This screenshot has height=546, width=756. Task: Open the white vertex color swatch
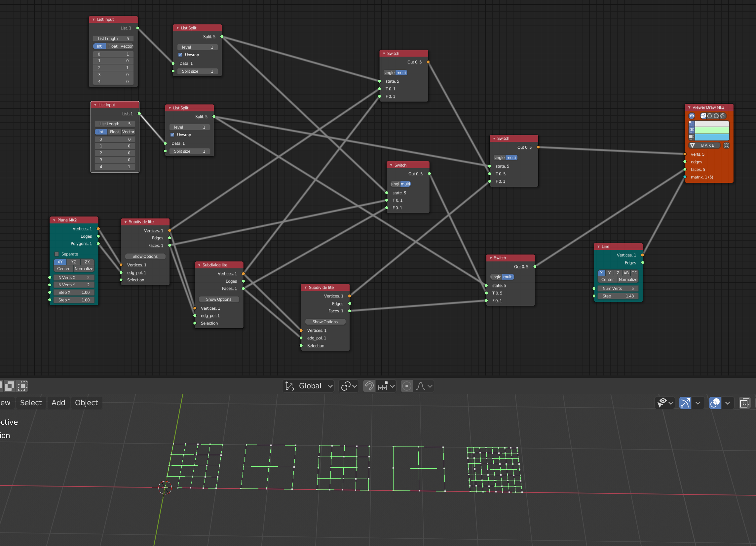pos(712,124)
